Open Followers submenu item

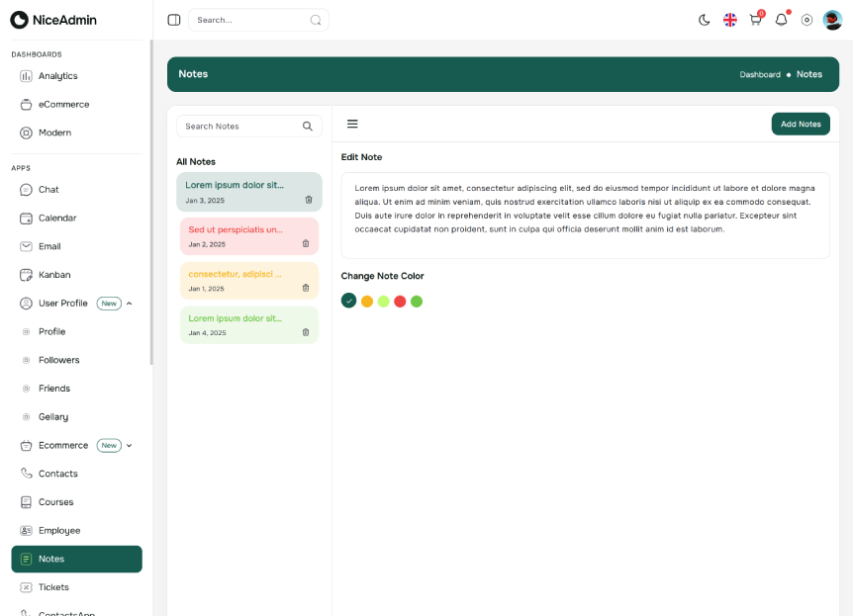point(77,360)
